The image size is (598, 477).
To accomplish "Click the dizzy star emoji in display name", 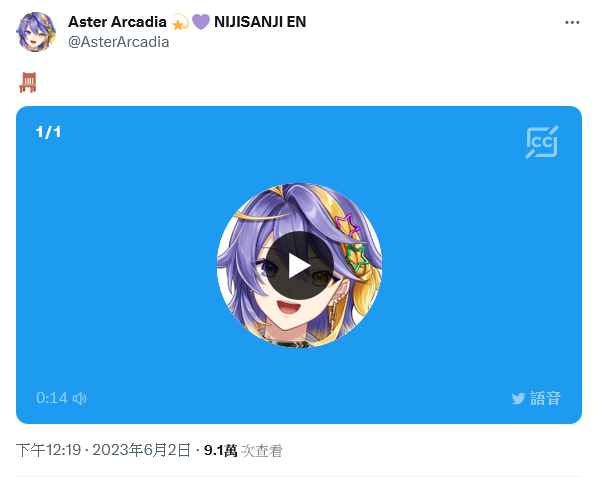I will [180, 22].
